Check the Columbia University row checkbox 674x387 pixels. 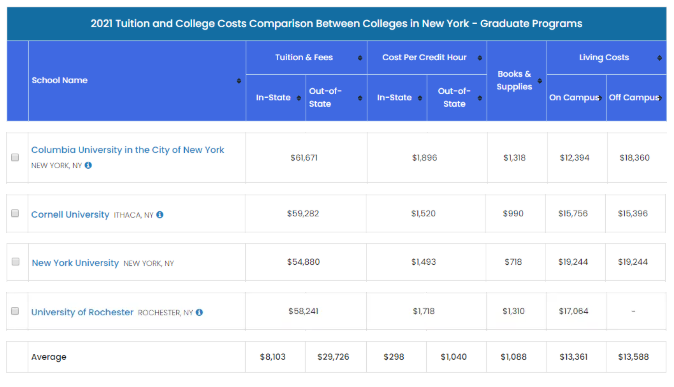pyautogui.click(x=15, y=157)
